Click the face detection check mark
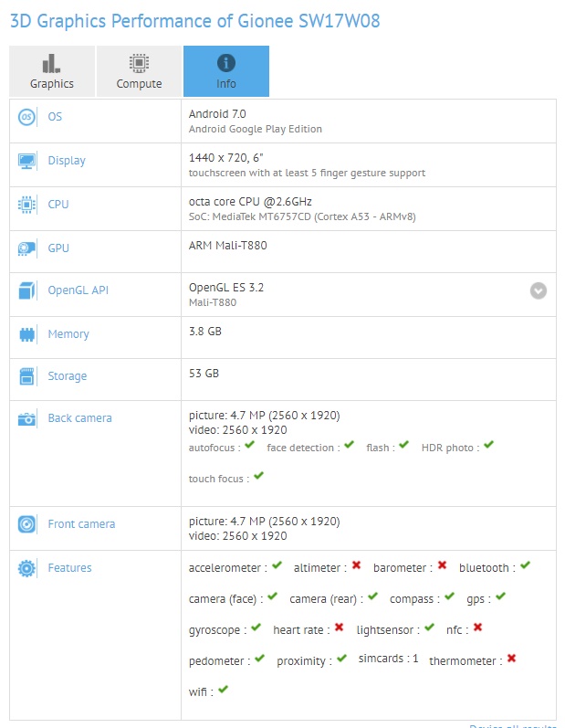 (349, 445)
